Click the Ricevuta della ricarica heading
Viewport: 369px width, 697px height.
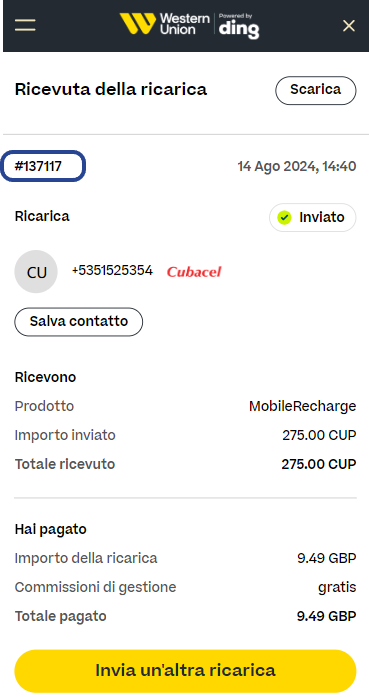(x=111, y=89)
